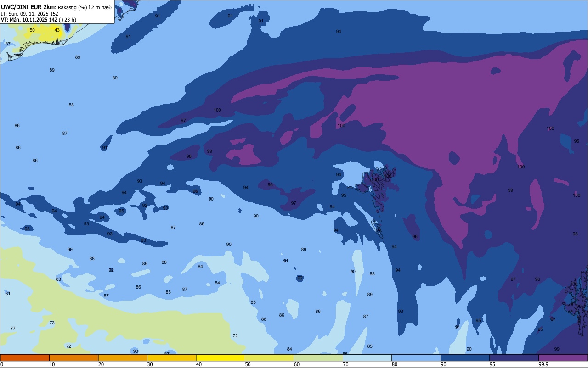
Task: Click the "UWC/DINI EUR 2km" map title
Action: coord(28,7)
